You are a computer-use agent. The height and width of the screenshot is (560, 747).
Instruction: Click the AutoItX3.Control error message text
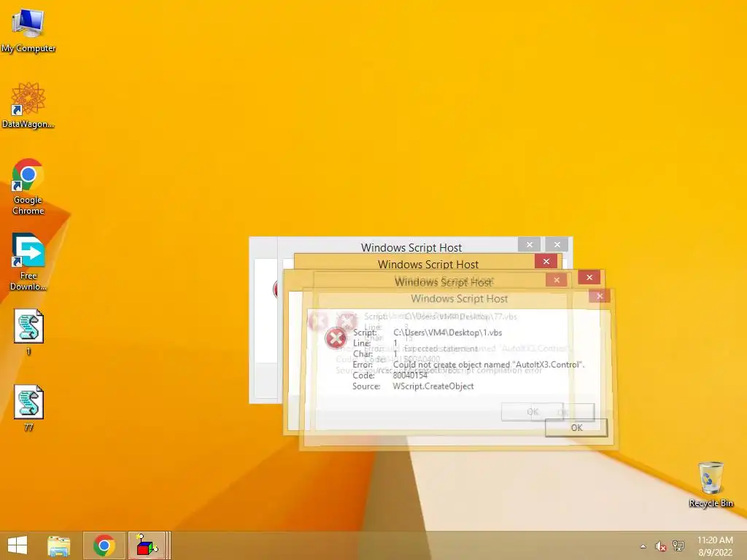488,365
